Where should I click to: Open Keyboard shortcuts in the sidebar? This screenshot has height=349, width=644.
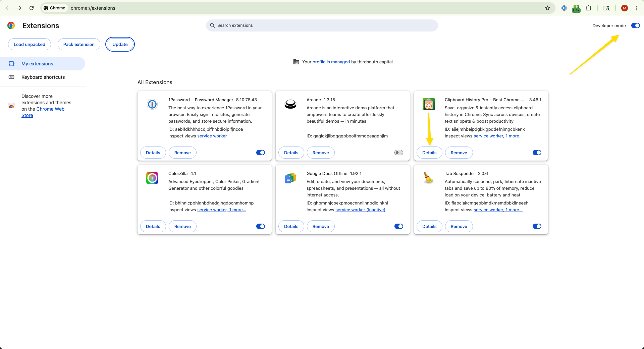(43, 77)
